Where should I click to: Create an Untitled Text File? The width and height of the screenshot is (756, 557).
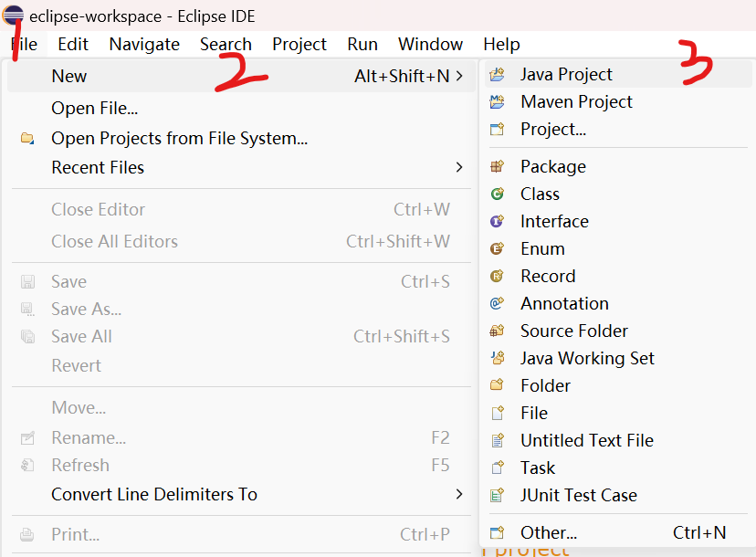tap(586, 440)
